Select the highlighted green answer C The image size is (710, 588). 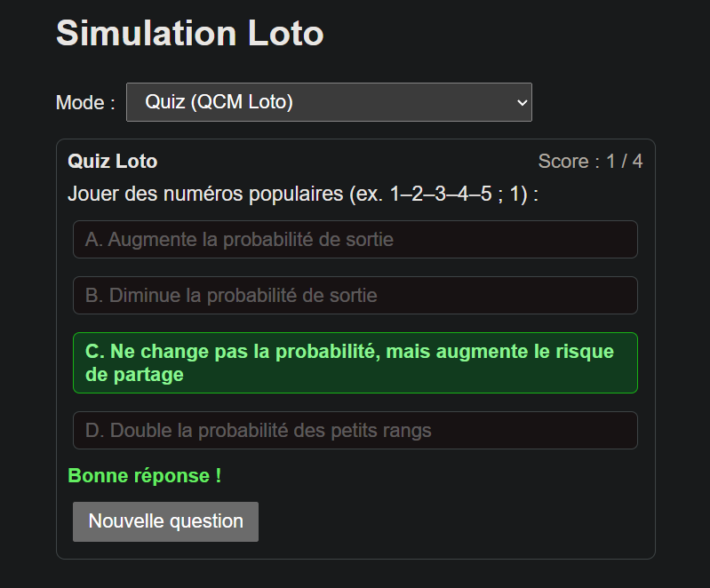[355, 362]
